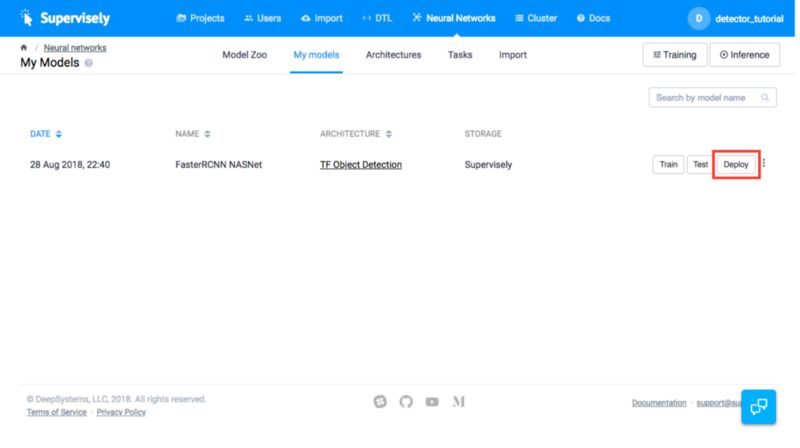Go to the Import section in top bar
Screen dimensions: 800x448
pyautogui.click(x=322, y=18)
